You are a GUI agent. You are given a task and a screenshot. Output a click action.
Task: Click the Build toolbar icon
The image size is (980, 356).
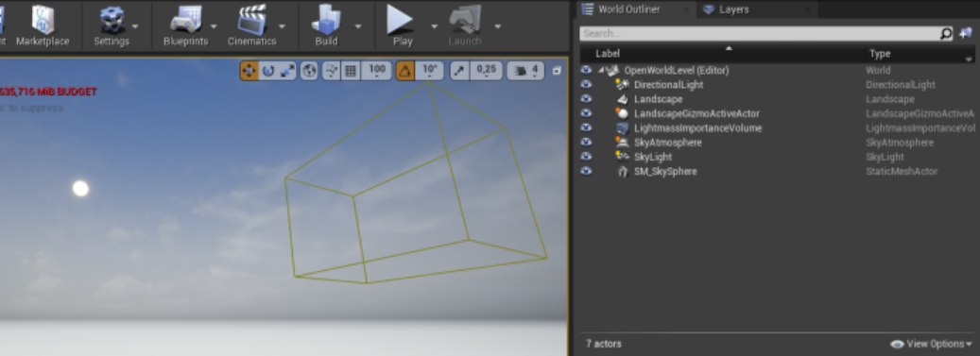point(326,19)
